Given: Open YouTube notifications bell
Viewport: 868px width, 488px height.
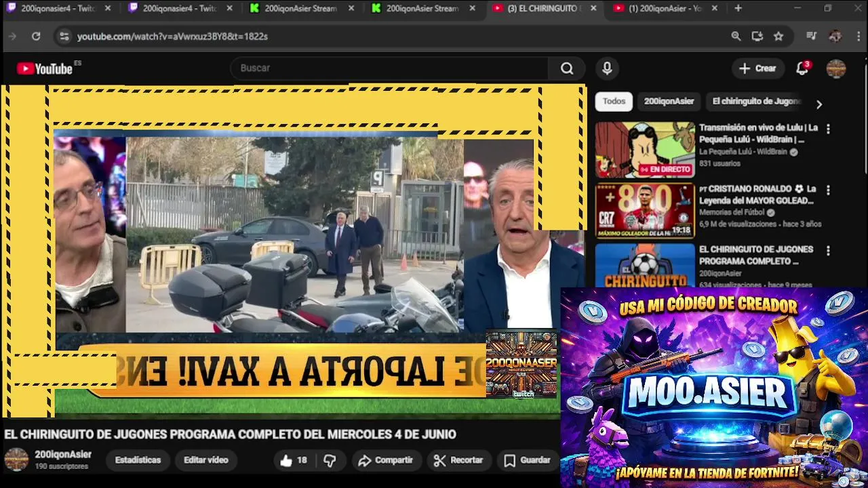Looking at the screenshot, I should [x=803, y=68].
